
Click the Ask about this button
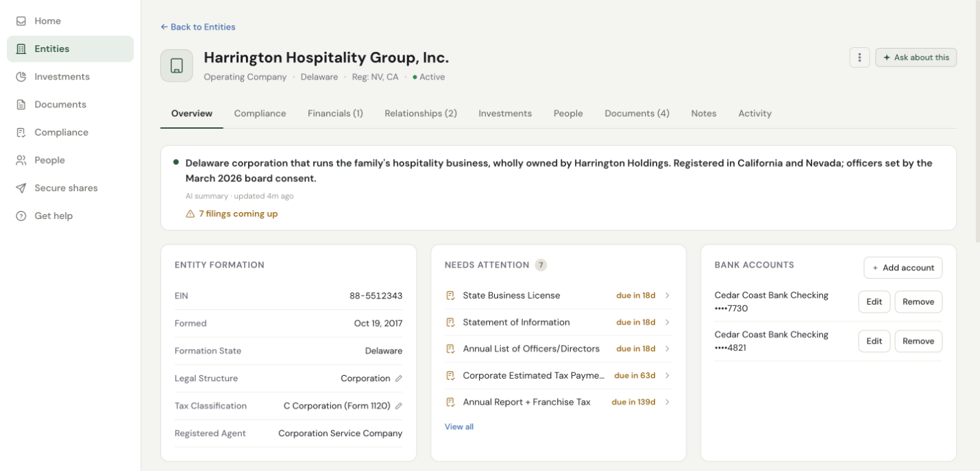pyautogui.click(x=916, y=58)
